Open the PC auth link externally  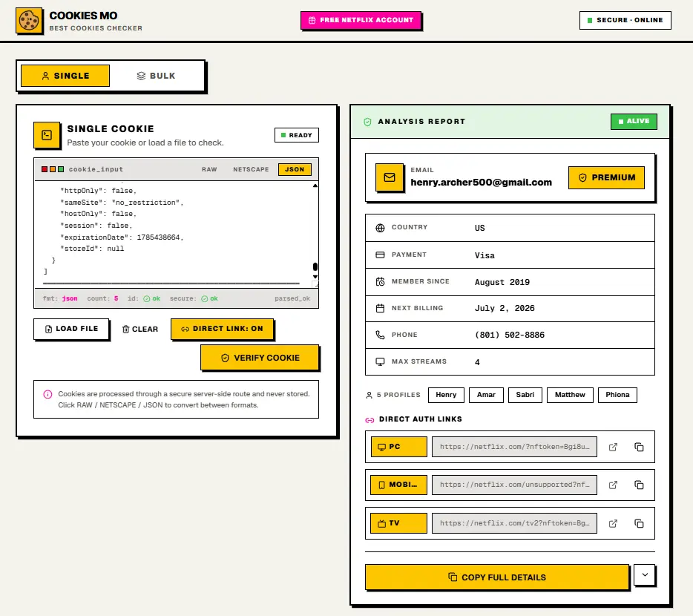[x=613, y=447]
